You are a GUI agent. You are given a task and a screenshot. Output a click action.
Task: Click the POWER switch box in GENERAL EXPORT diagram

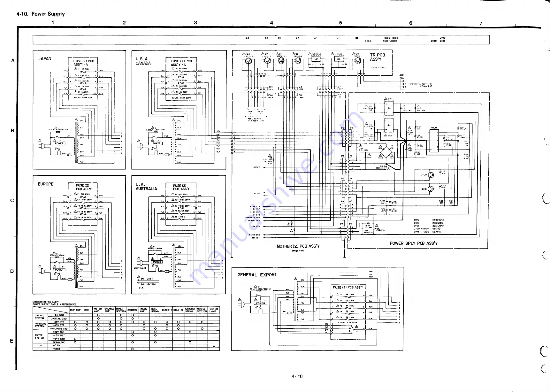[261, 304]
